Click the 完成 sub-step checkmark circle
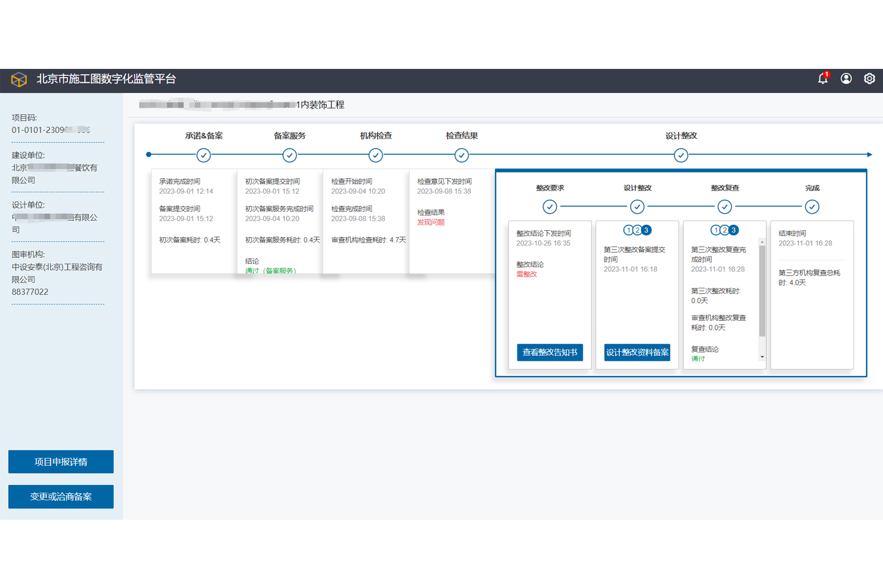 [812, 207]
